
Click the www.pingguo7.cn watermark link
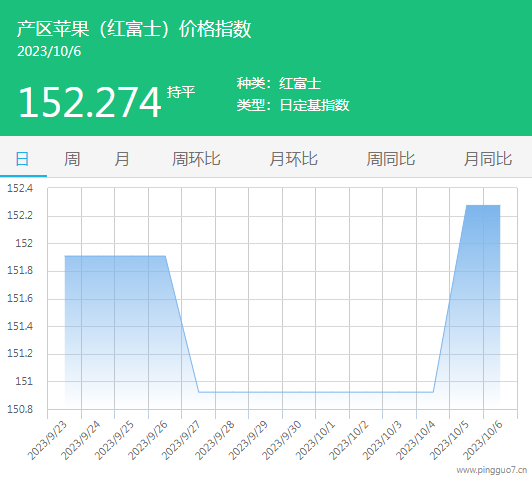(x=492, y=470)
